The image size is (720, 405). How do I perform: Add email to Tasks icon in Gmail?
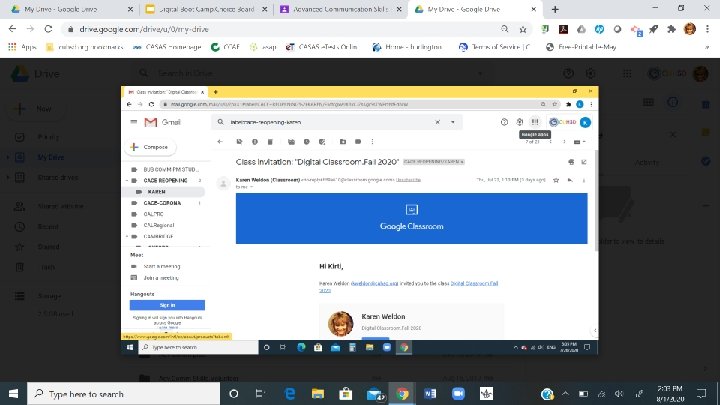coord(322,142)
